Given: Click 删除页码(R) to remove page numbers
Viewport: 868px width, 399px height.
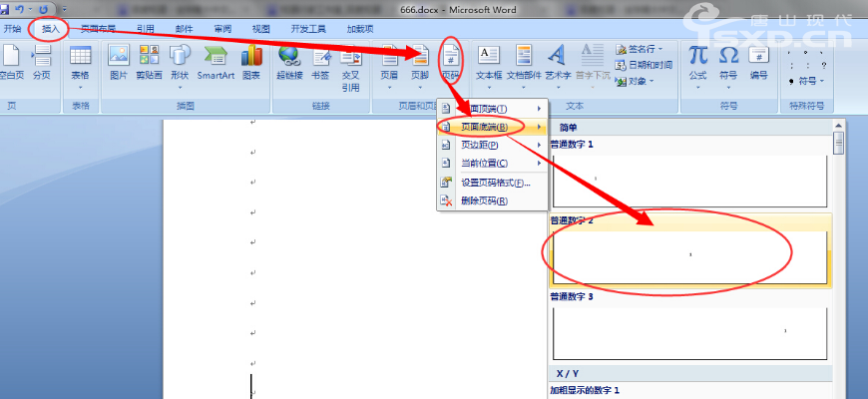Looking at the screenshot, I should point(485,200).
